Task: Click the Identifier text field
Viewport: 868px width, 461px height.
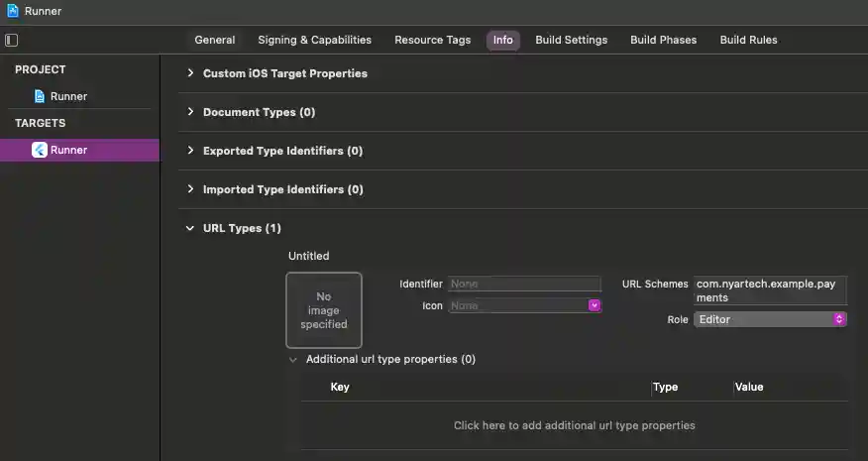Action: pyautogui.click(x=524, y=284)
